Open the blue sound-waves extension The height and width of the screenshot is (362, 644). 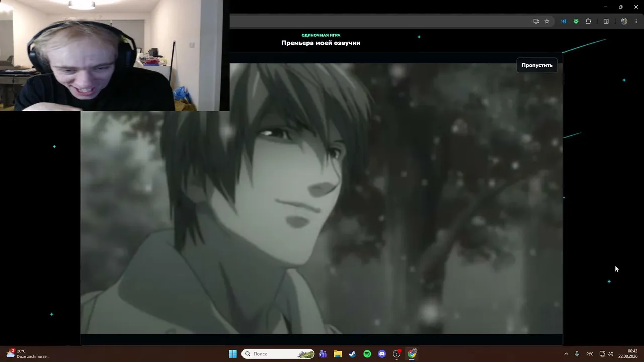(563, 21)
